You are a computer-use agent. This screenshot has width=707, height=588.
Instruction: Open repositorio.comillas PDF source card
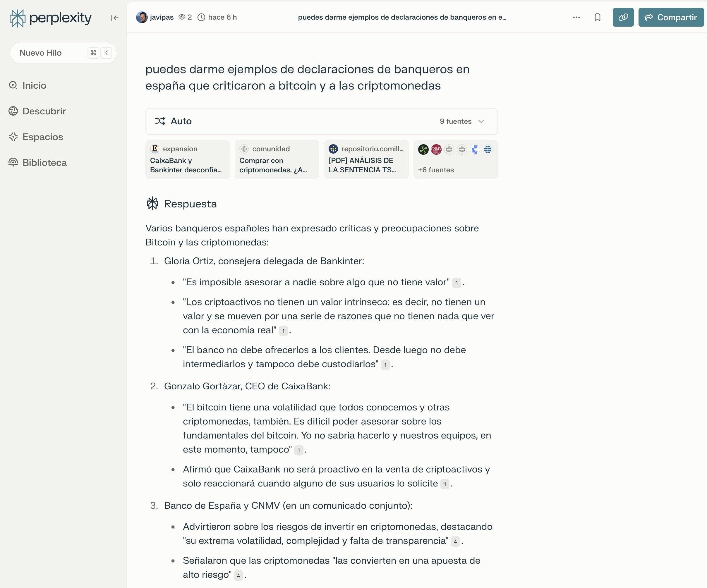tap(366, 159)
